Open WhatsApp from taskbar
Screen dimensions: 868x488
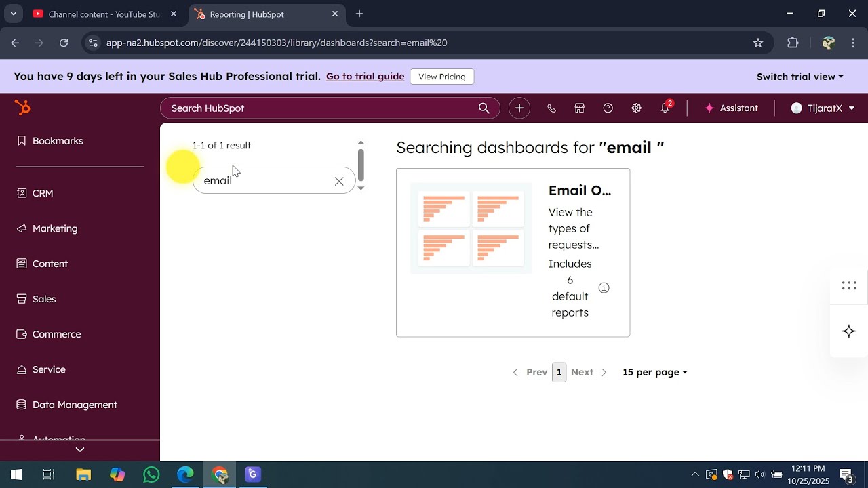(151, 474)
